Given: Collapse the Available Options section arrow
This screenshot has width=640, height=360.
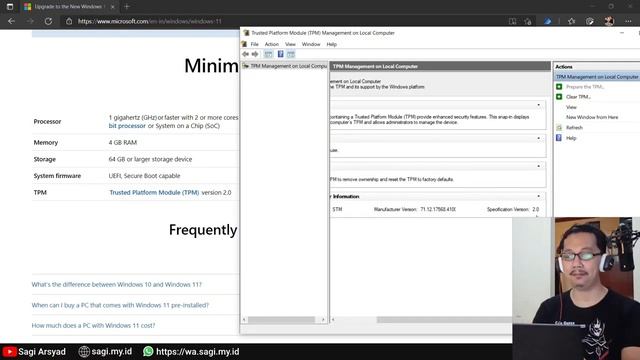Looking at the screenshot, I should point(538,166).
